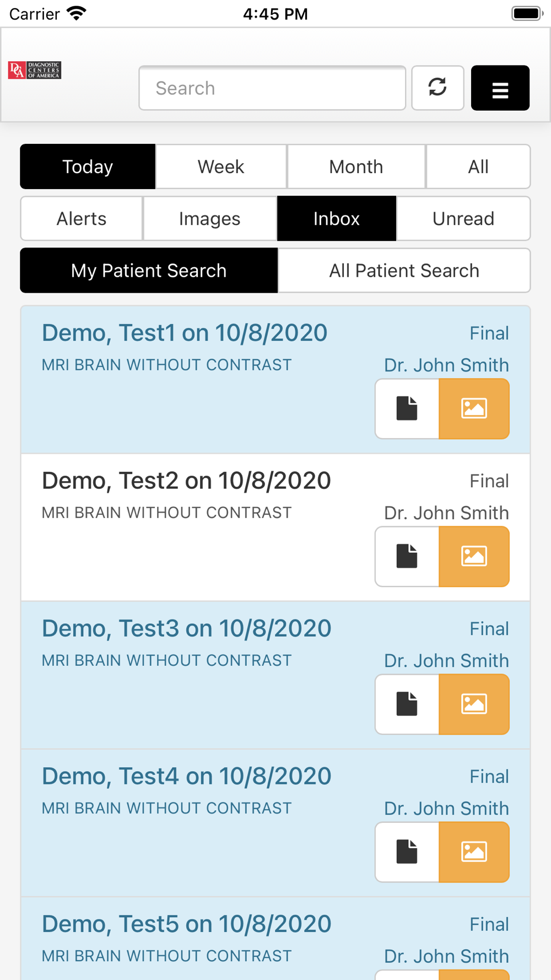Click the Diagnostic Centers of America logo
The image size is (551, 980).
click(35, 70)
